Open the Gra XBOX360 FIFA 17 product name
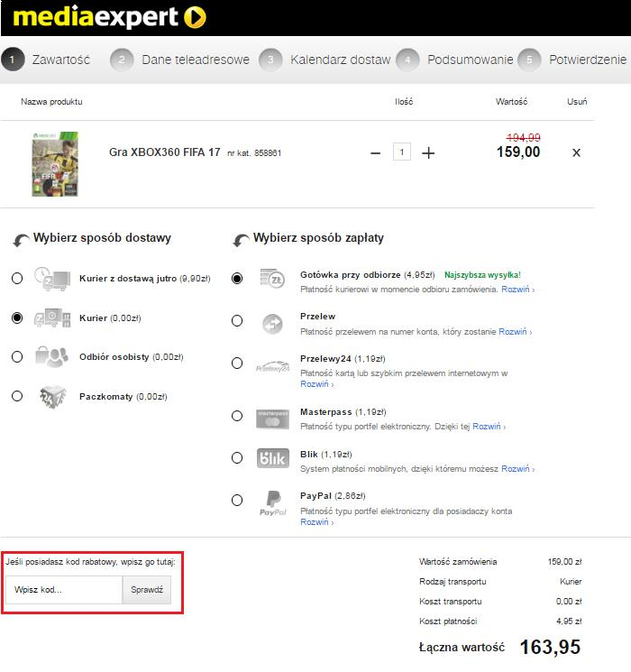This screenshot has width=631, height=672. [x=164, y=152]
